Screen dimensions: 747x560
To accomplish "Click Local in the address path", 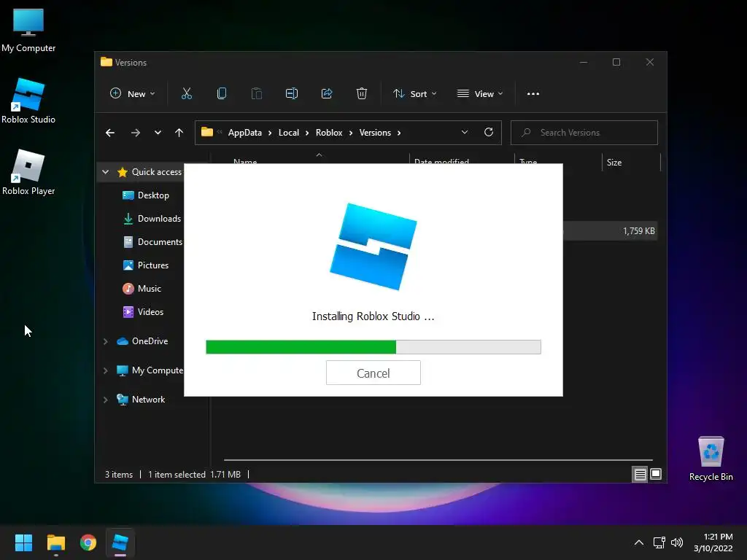I will (289, 133).
